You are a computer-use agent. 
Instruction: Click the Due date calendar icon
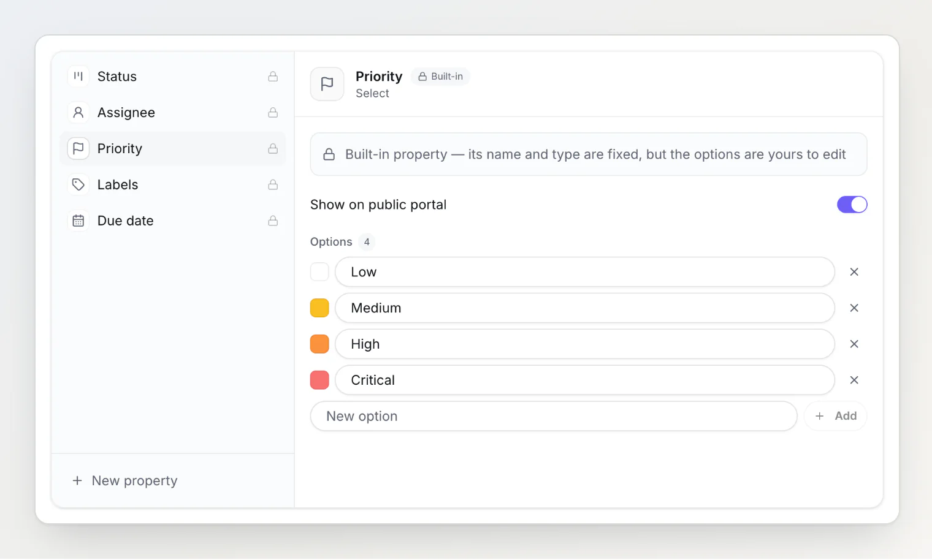(x=78, y=221)
